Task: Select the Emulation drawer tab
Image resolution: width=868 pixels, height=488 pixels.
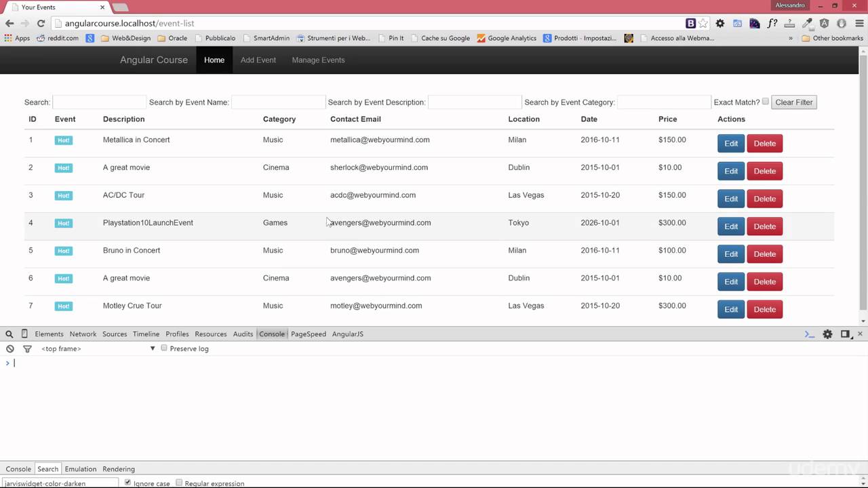Action: click(x=81, y=469)
